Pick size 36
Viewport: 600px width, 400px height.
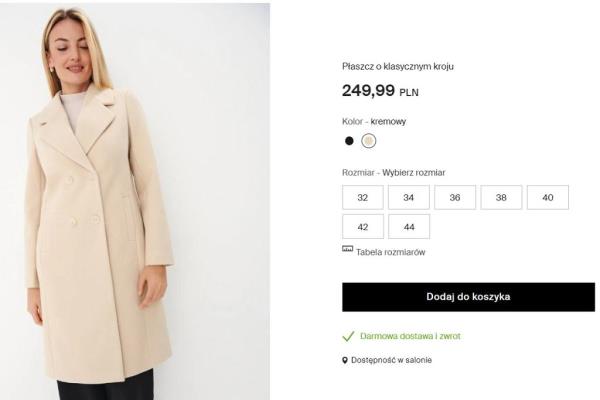(455, 198)
